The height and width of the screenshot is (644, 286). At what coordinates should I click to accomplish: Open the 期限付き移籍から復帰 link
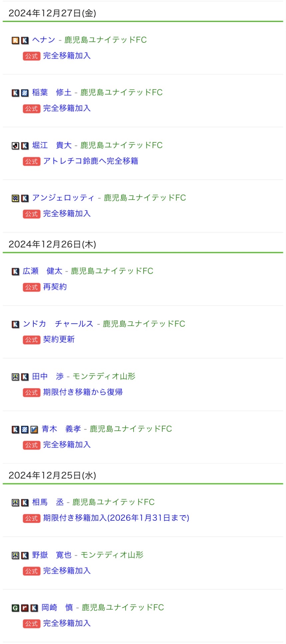(x=83, y=392)
